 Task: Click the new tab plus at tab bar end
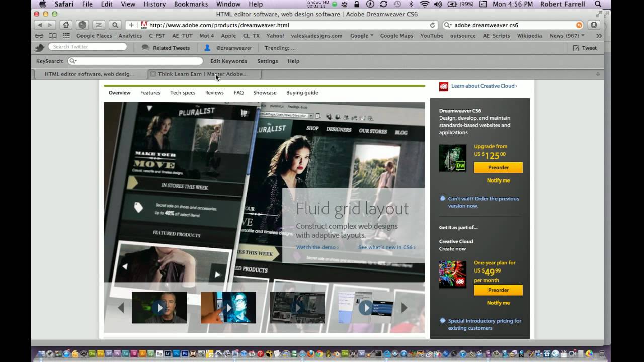(x=598, y=74)
